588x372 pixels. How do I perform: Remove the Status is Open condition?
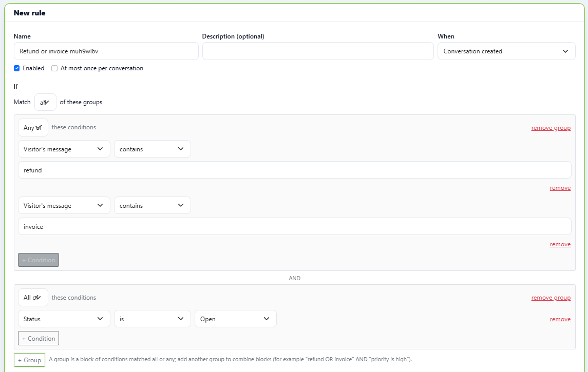pyautogui.click(x=560, y=320)
